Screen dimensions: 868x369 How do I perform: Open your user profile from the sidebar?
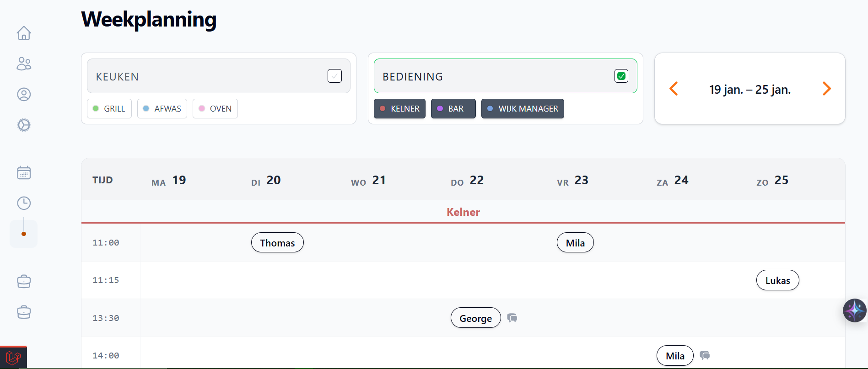[24, 94]
